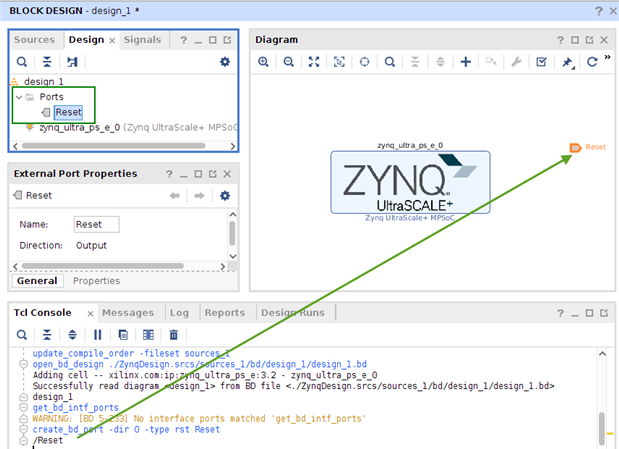Zoom out on the Diagram
Viewport: 619px width, 449px height.
[x=289, y=62]
